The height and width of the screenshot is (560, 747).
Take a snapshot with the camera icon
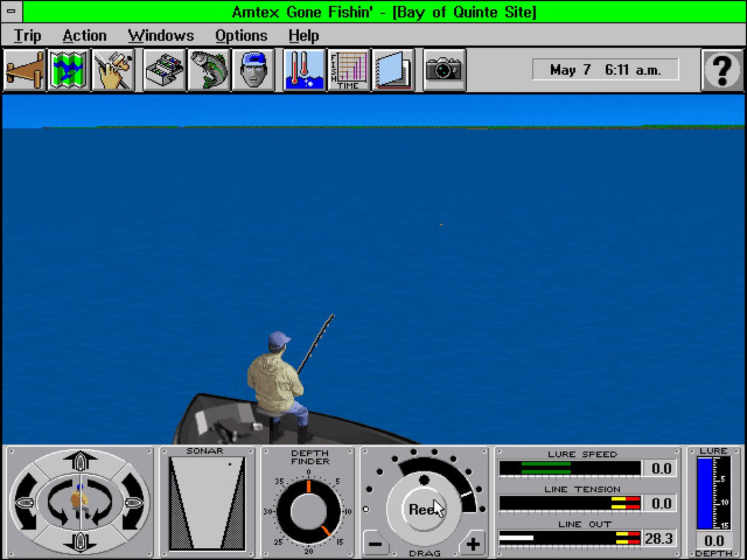444,70
